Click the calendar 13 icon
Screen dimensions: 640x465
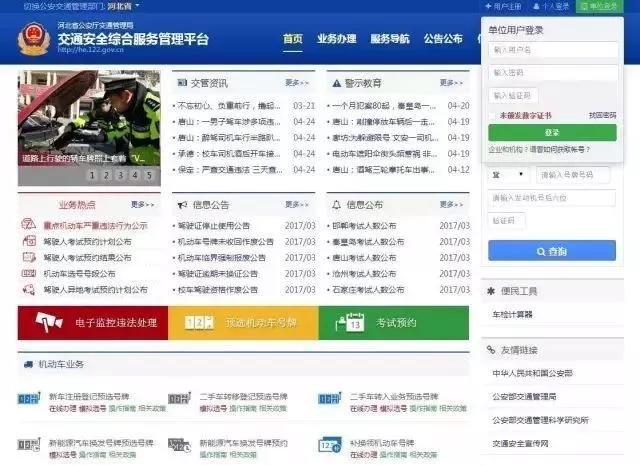(x=350, y=323)
